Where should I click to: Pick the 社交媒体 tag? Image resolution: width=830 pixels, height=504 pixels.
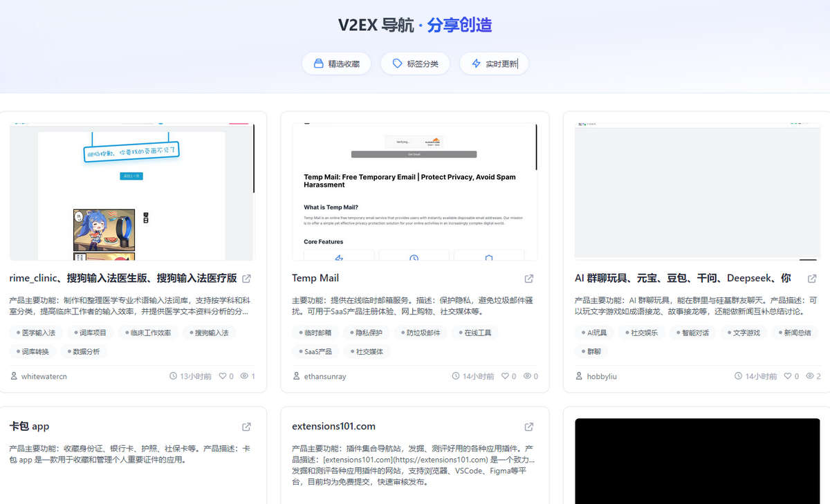pos(367,351)
